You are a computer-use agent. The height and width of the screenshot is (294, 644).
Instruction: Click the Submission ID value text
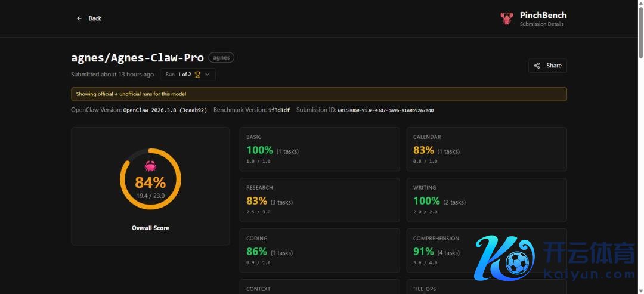(385, 110)
